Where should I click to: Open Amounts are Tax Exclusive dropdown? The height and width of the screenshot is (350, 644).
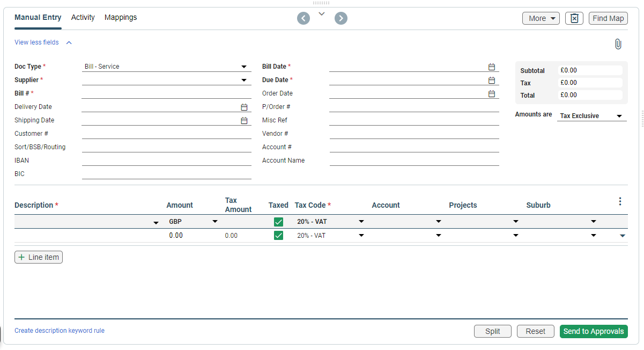coord(619,116)
